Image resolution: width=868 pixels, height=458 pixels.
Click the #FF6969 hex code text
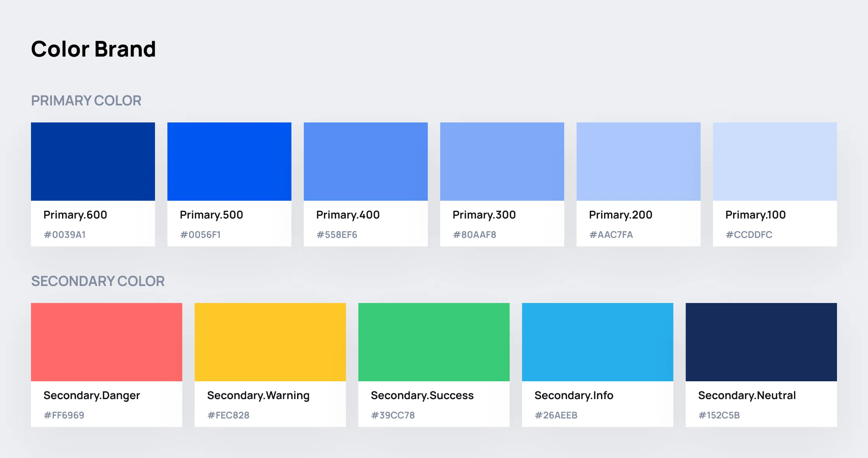64,415
